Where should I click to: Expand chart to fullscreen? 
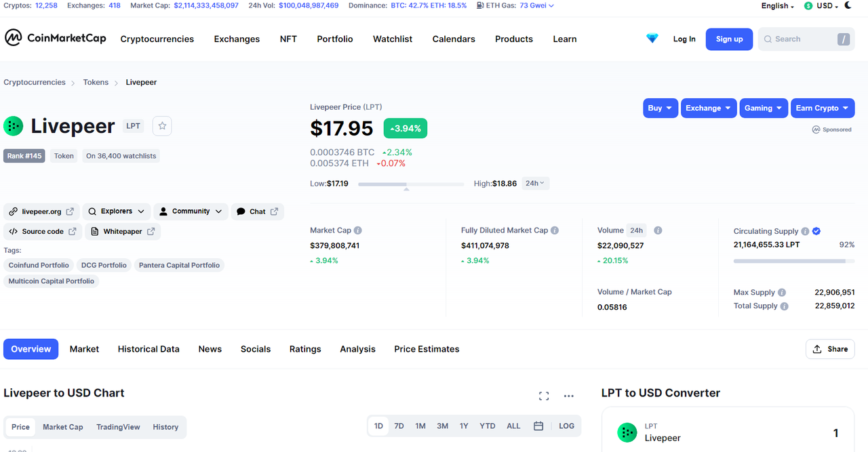coord(544,396)
